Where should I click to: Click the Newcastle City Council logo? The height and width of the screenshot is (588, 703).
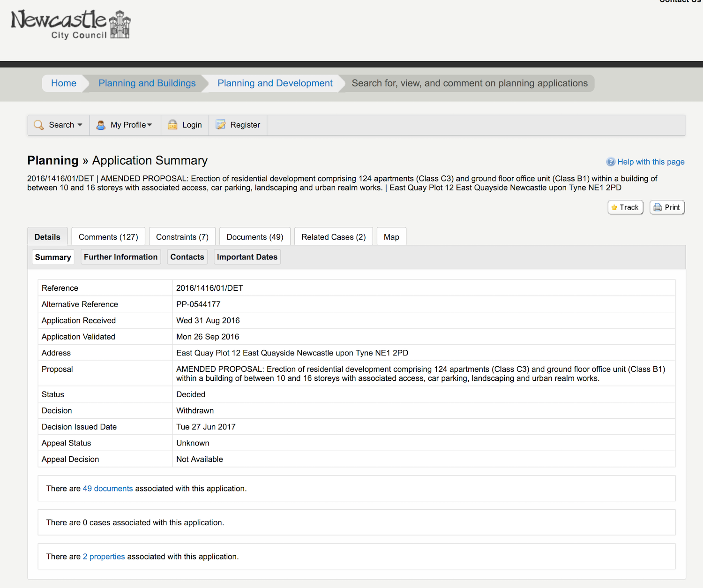pyautogui.click(x=70, y=24)
